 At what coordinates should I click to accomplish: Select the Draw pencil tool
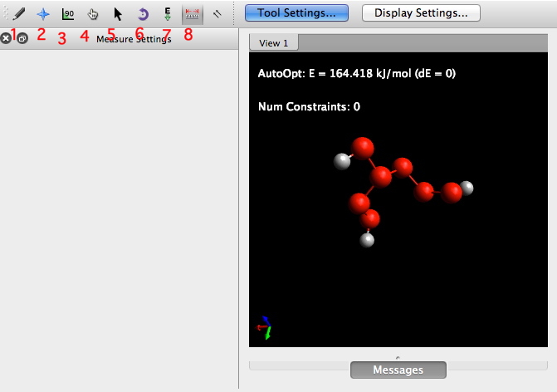18,14
